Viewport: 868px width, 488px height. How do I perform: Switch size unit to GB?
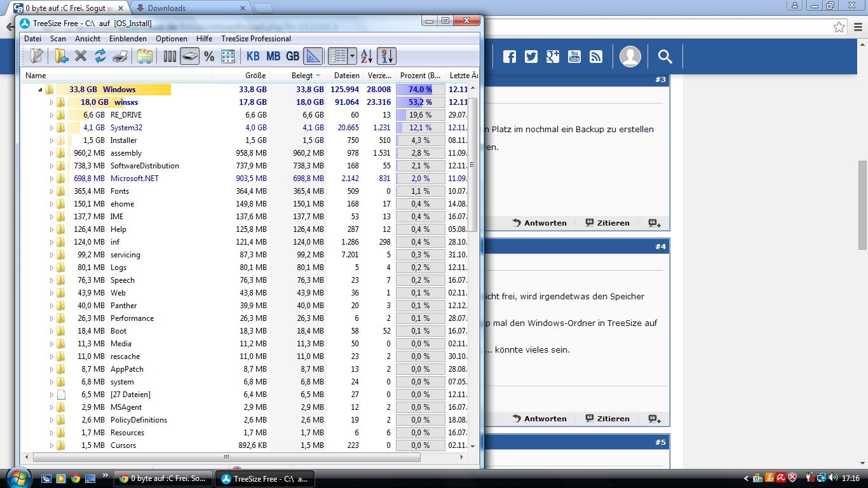tap(292, 56)
